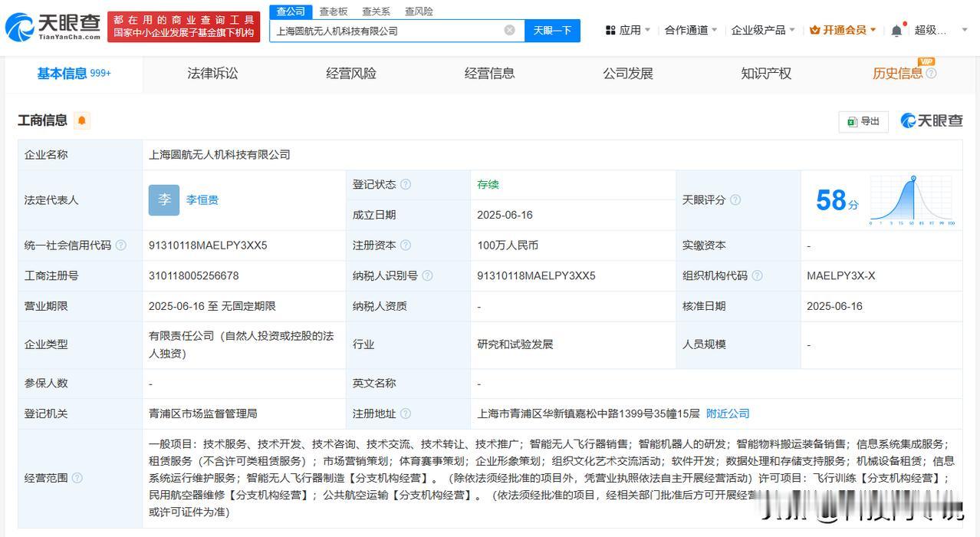The height and width of the screenshot is (537, 980).
Task: Switch to the 基本信息 tab
Action: click(74, 74)
